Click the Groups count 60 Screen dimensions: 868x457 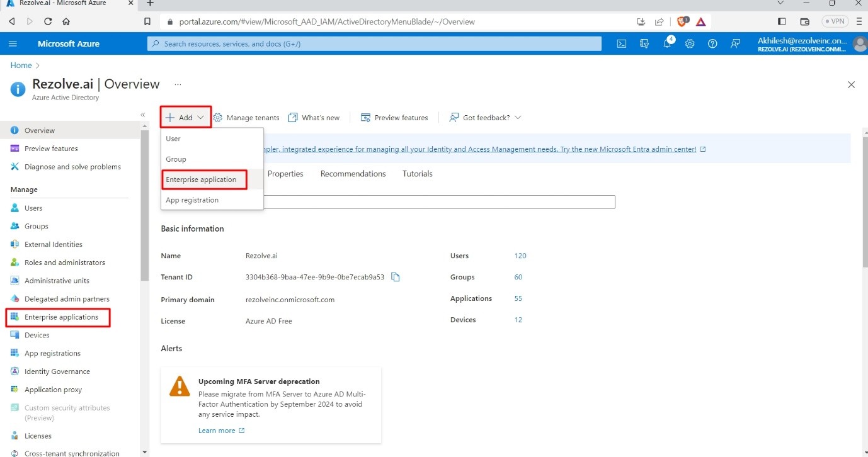coord(518,277)
